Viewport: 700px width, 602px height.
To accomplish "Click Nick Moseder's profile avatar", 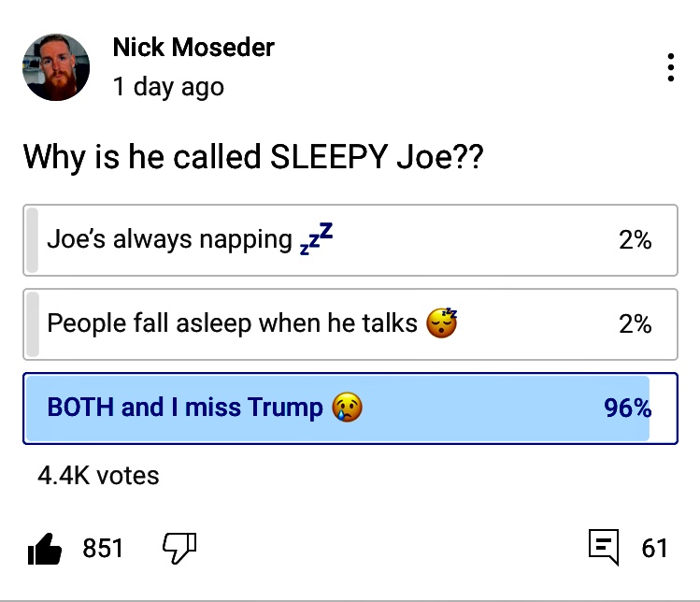I will tap(56, 67).
